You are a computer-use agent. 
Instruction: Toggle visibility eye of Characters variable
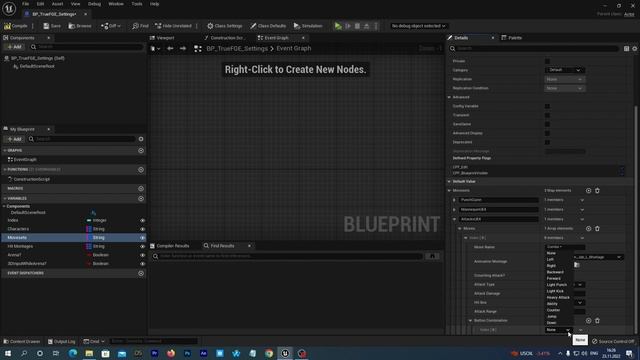(142, 229)
